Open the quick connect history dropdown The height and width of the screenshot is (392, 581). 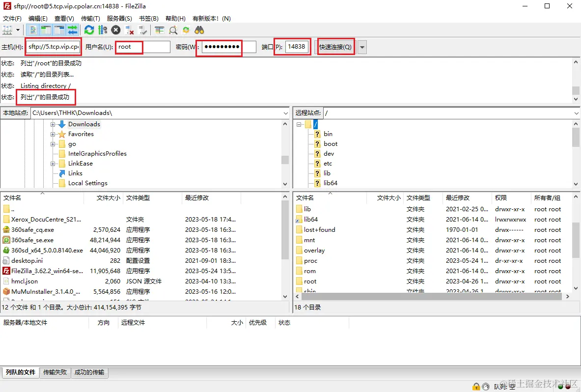pyautogui.click(x=362, y=47)
